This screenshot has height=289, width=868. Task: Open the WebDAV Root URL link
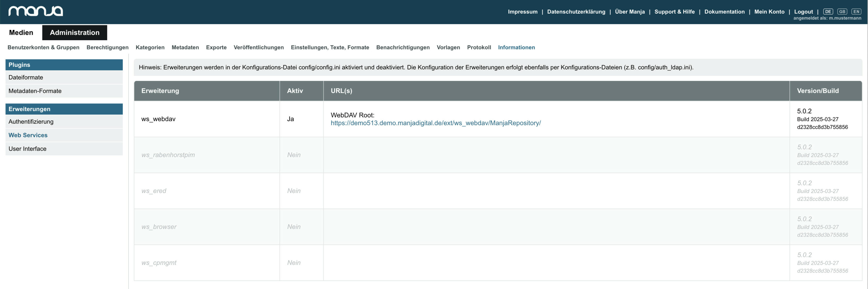click(x=436, y=123)
